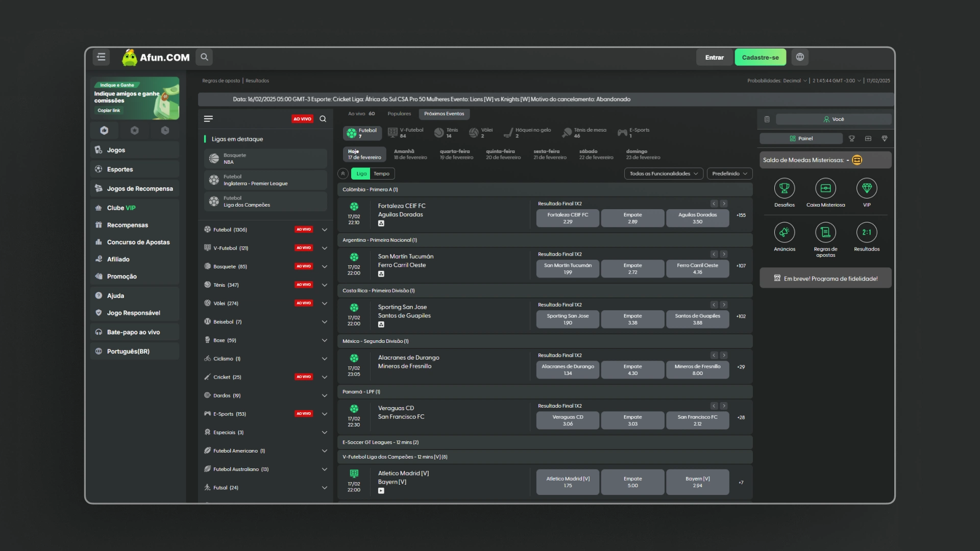Click Copiar link on referral banner
980x551 pixels.
[x=109, y=111]
